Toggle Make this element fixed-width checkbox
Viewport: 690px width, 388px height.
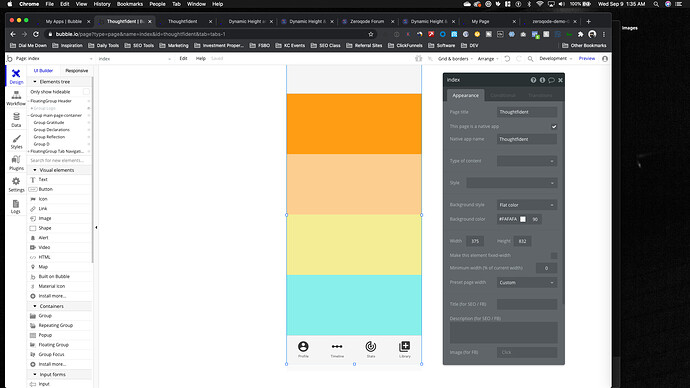554,256
